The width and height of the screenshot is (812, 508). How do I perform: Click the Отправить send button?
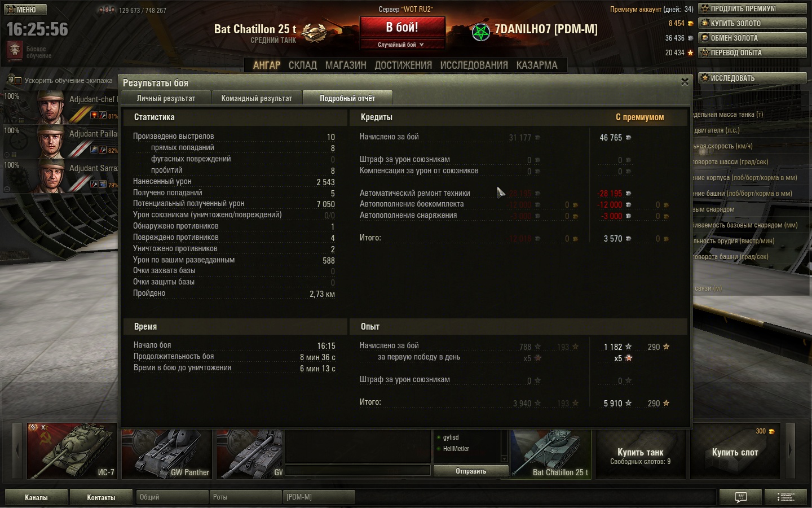tap(471, 471)
